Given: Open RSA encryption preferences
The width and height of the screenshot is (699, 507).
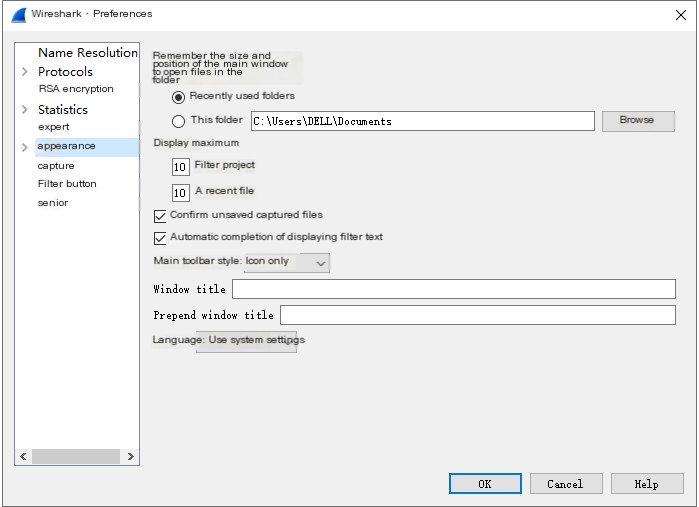Looking at the screenshot, I should tap(76, 89).
